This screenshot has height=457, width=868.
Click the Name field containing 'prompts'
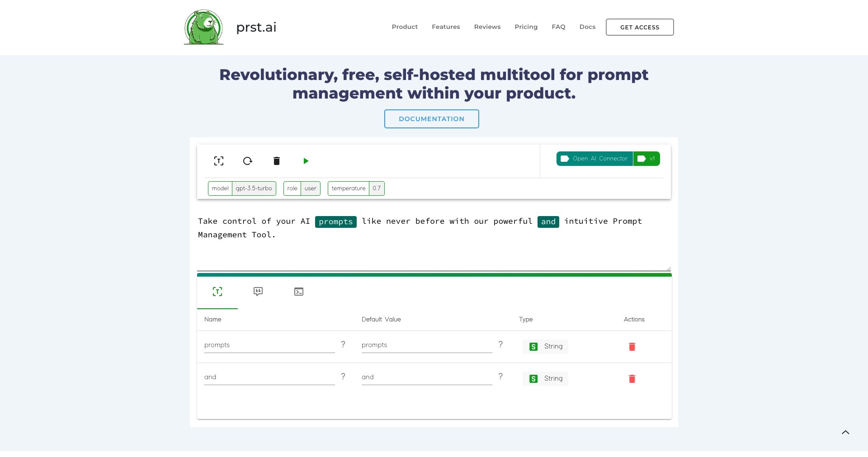(x=269, y=345)
